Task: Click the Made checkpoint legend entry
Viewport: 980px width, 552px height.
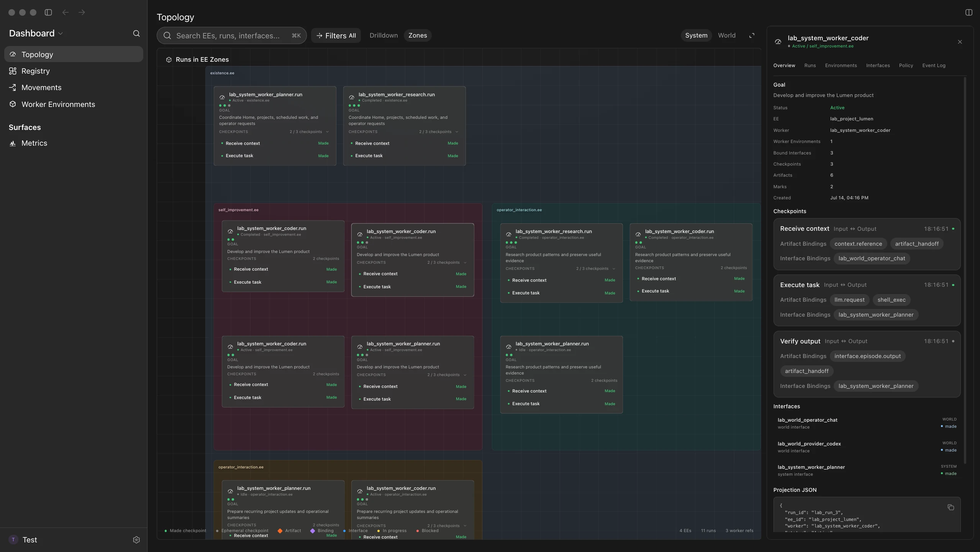Action: [185, 531]
